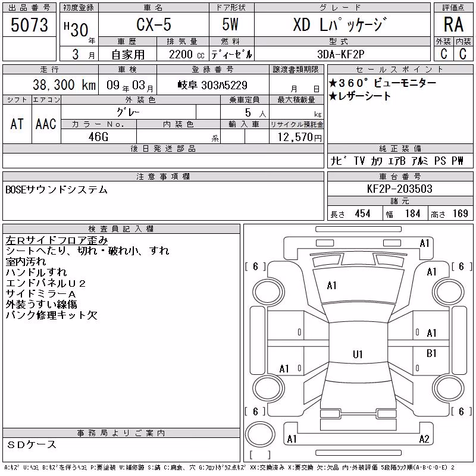Select the inspector note パンク修理キット欠
Screen dimensions: 476x476
(51, 315)
